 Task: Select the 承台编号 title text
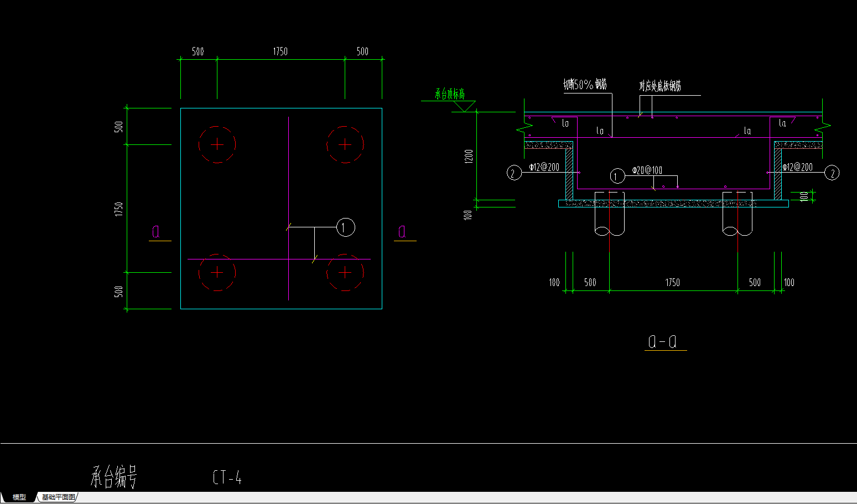pos(113,477)
